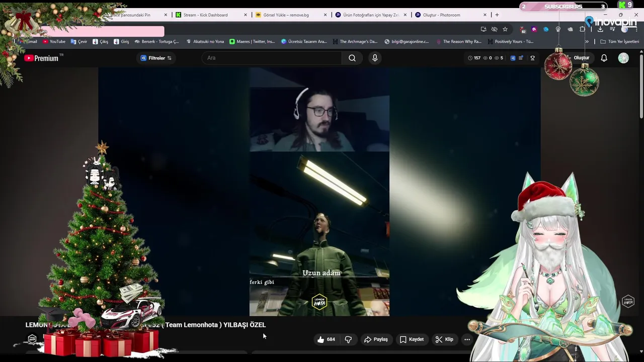Viewport: 644px width, 362px height.
Task: Click the clock counter showing 157
Action: (x=474, y=58)
